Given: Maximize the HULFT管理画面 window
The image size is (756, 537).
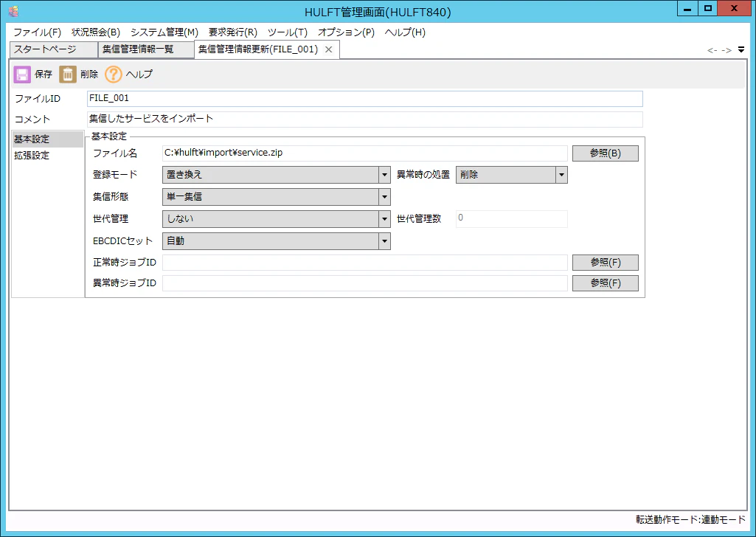Looking at the screenshot, I should [708, 8].
